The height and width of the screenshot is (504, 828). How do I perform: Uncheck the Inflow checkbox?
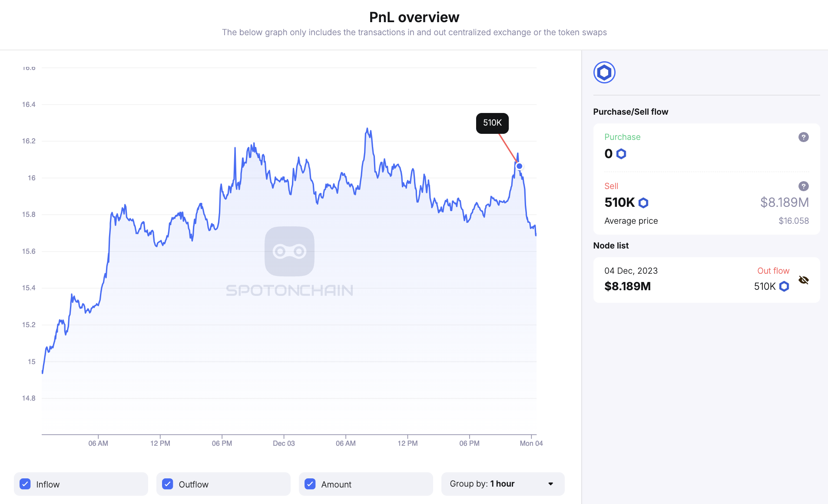point(25,484)
